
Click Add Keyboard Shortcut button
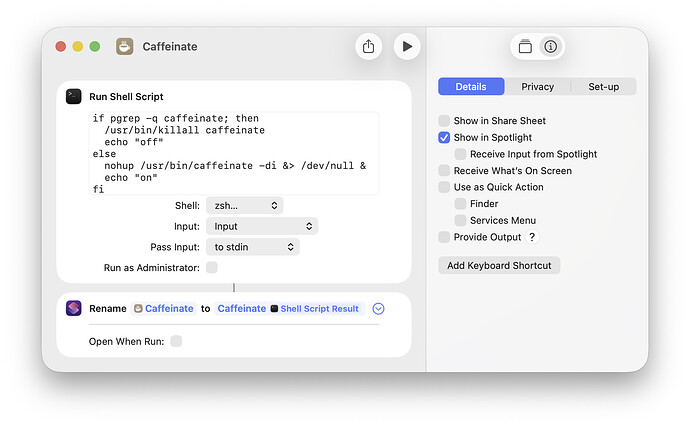coord(499,265)
